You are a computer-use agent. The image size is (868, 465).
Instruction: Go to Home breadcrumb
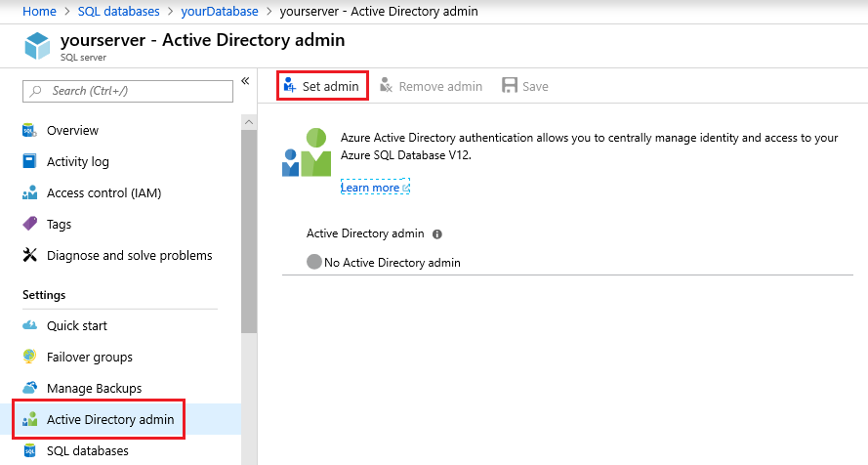click(x=39, y=11)
